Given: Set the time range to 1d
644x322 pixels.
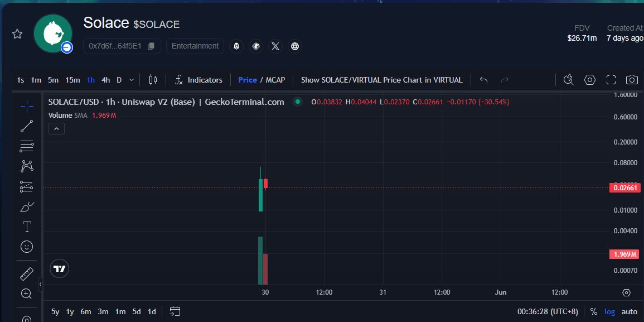Looking at the screenshot, I should click(x=152, y=312).
